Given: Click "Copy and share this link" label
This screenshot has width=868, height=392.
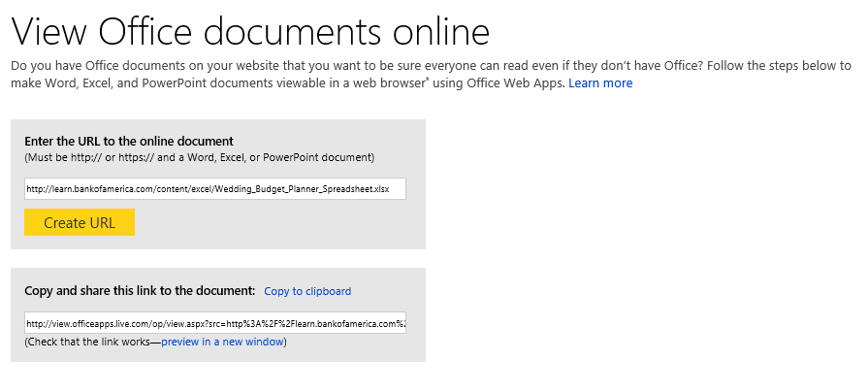Looking at the screenshot, I should coord(140,290).
